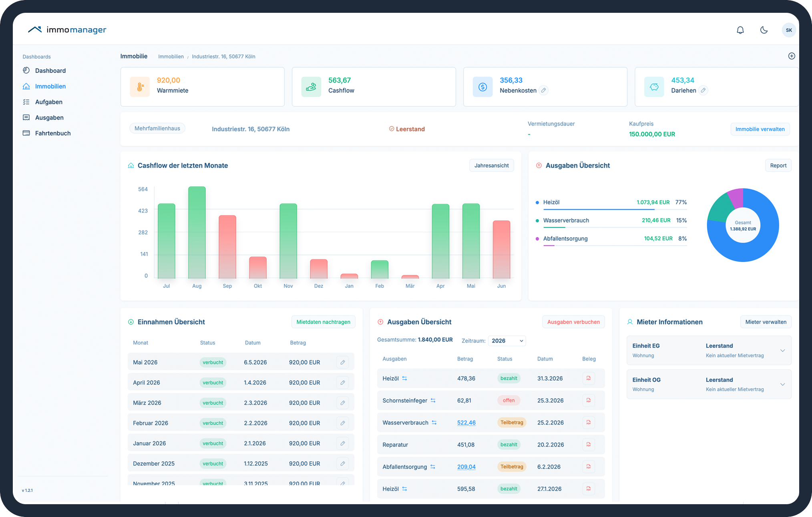The height and width of the screenshot is (517, 812).
Task: Click the Immobilie verwalten button
Action: [x=760, y=129]
